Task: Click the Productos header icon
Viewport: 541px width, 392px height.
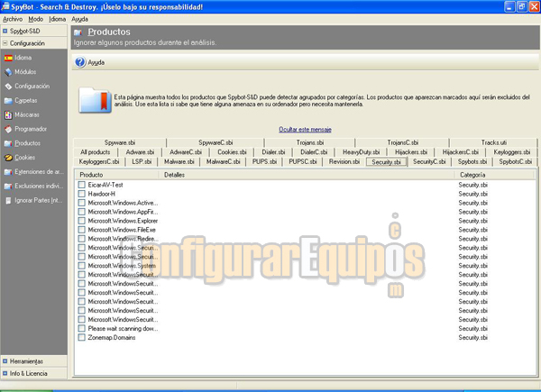Action: pos(78,32)
